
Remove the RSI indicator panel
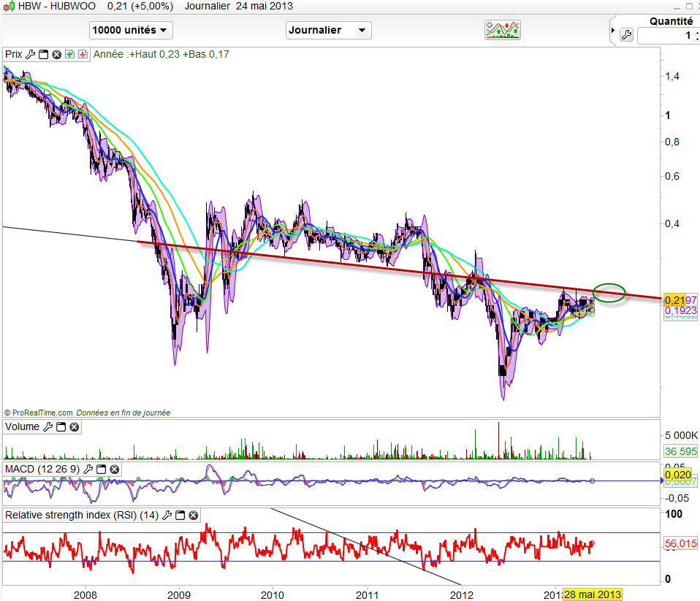pyautogui.click(x=194, y=516)
